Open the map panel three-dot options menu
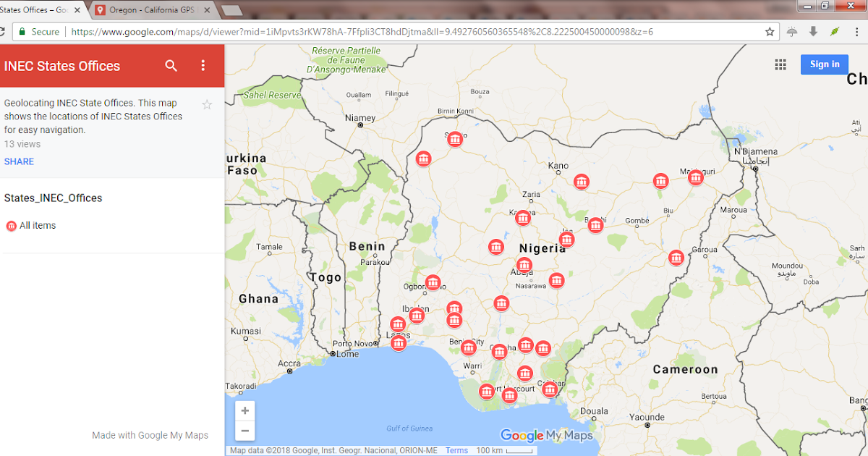 tap(203, 65)
